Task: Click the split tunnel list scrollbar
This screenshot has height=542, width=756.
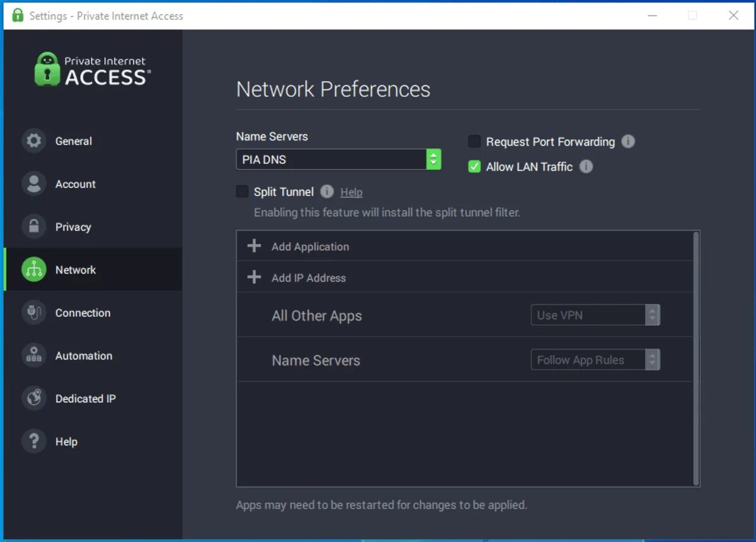Action: 696,359
